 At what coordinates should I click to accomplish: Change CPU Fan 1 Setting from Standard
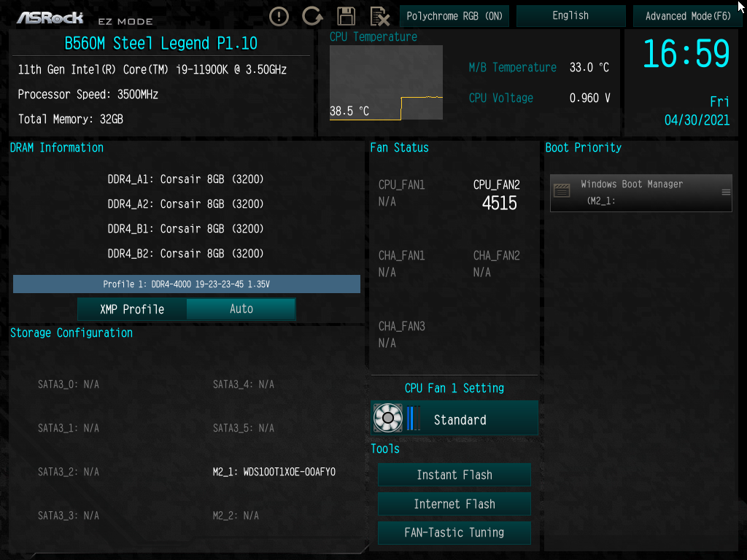(454, 418)
